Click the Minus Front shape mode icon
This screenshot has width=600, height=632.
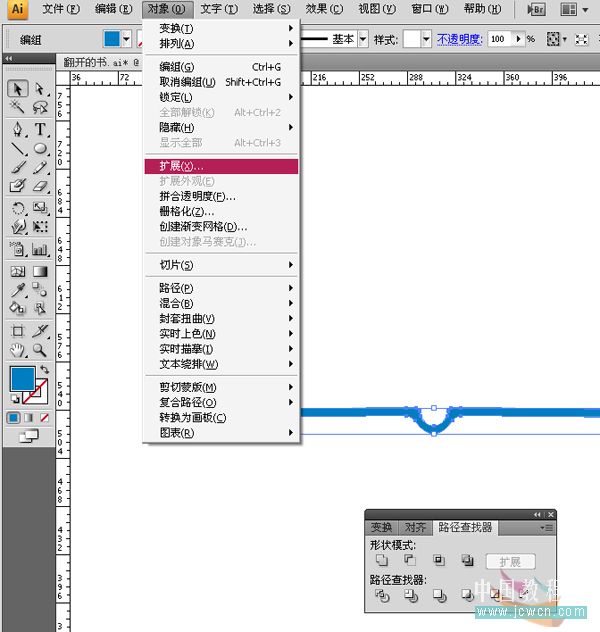410,560
